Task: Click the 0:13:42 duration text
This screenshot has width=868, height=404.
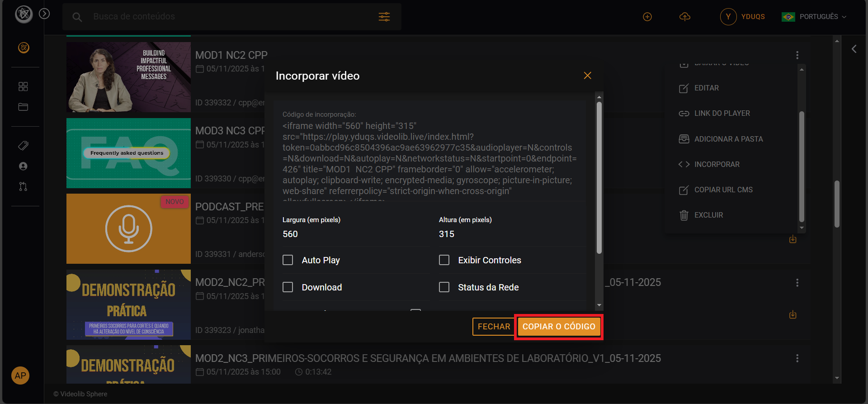Action: 318,372
